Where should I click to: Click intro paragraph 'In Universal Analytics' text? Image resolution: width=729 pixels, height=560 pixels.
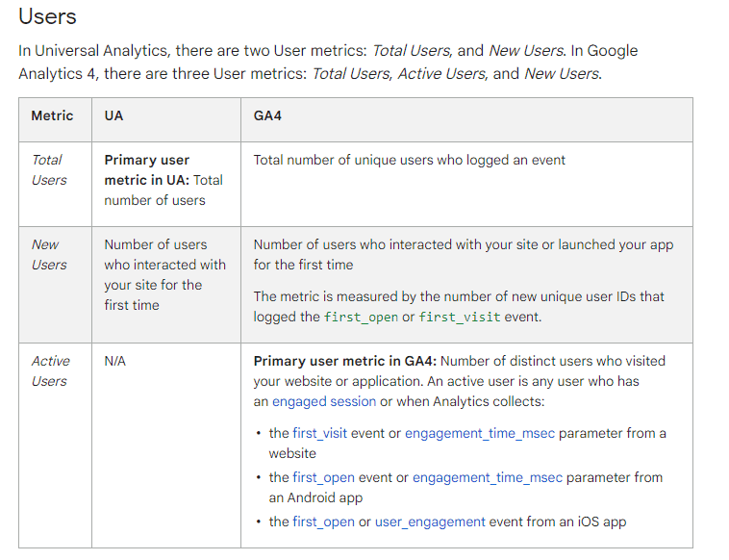click(328, 62)
